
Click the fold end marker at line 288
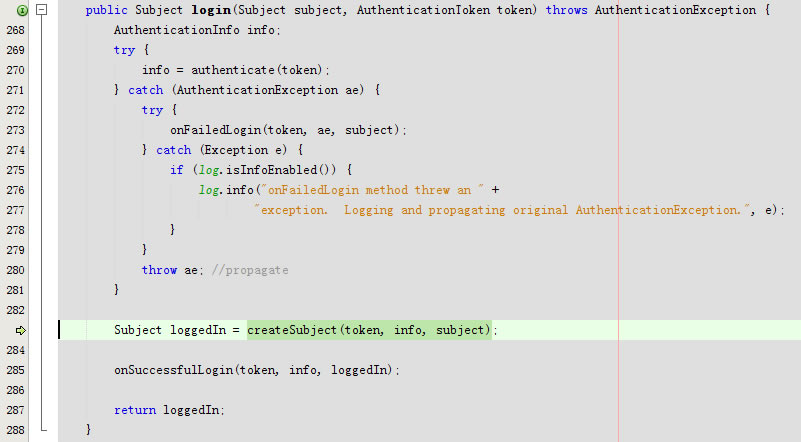(43, 428)
